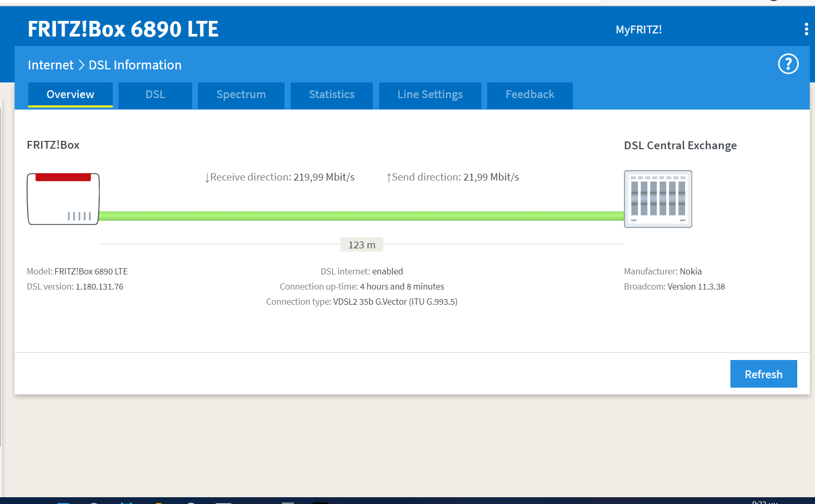Open the three-dot menu in the header

[806, 29]
